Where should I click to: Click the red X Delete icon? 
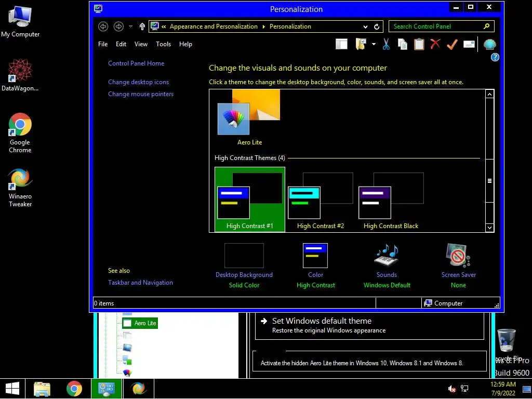pyautogui.click(x=435, y=44)
